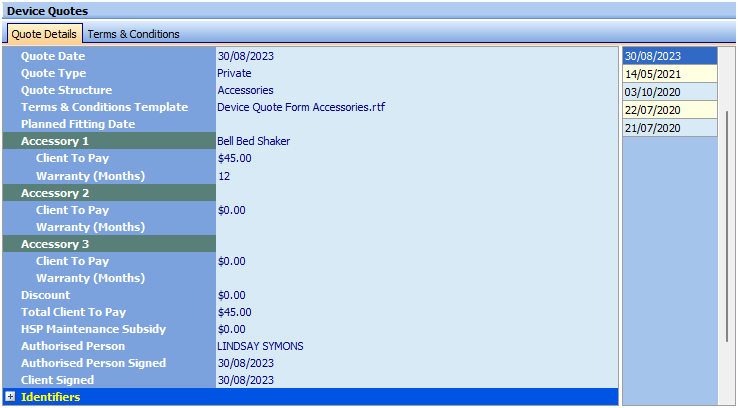Image resolution: width=738 pixels, height=408 pixels.
Task: Click the Discount value $0.00
Action: [x=232, y=295]
